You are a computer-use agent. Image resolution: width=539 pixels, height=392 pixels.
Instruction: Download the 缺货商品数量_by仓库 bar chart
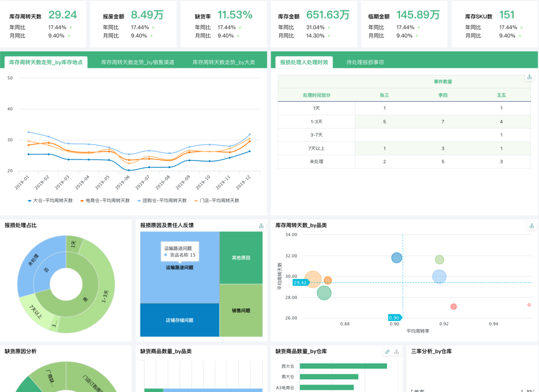coord(397,351)
